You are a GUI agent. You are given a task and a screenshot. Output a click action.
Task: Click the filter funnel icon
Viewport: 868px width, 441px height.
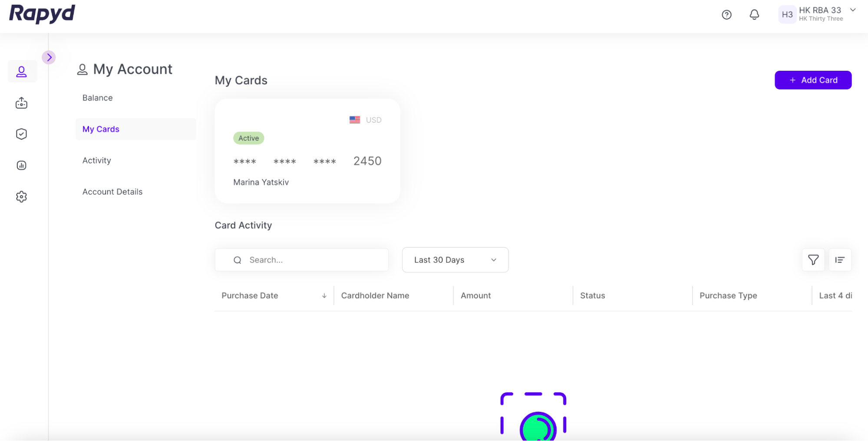(813, 260)
